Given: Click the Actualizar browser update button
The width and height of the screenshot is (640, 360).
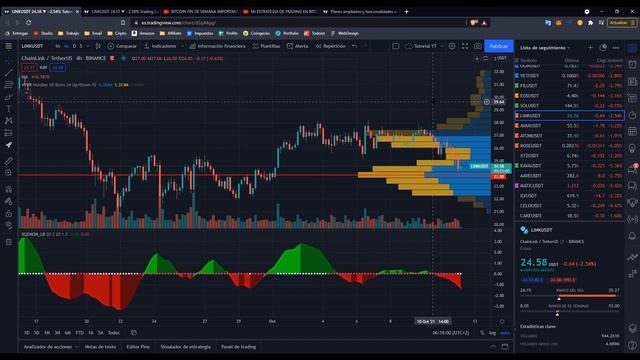Looking at the screenshot, I should (x=621, y=23).
